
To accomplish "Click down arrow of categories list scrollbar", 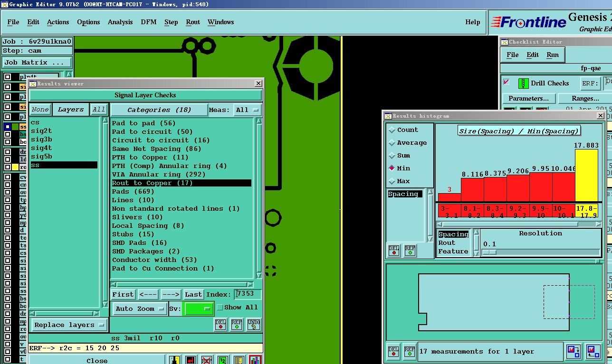I will click(259, 276).
